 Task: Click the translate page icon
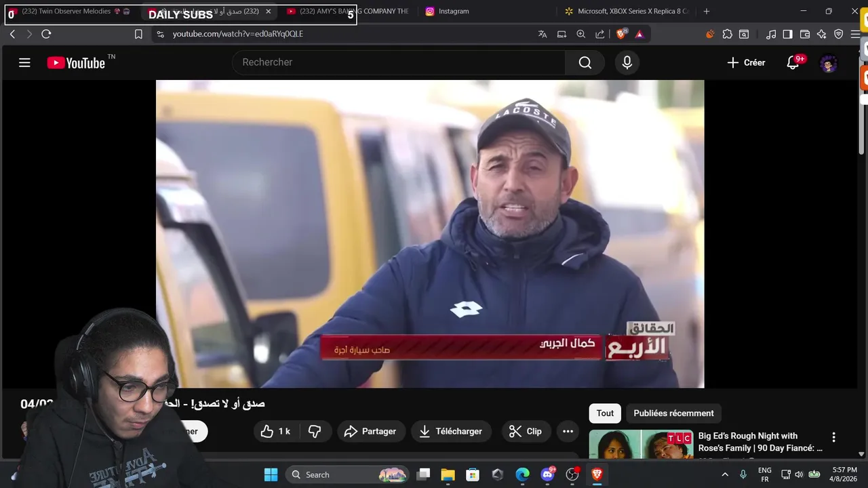pos(542,34)
